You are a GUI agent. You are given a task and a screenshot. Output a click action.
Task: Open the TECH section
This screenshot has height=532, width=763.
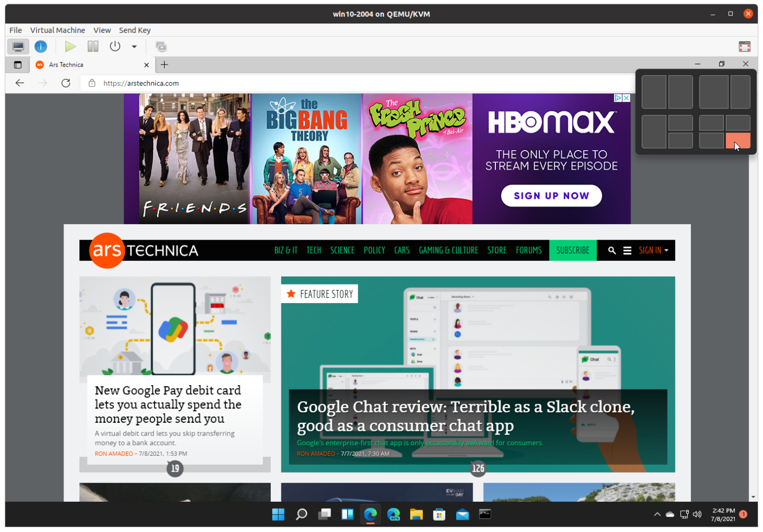pos(314,250)
